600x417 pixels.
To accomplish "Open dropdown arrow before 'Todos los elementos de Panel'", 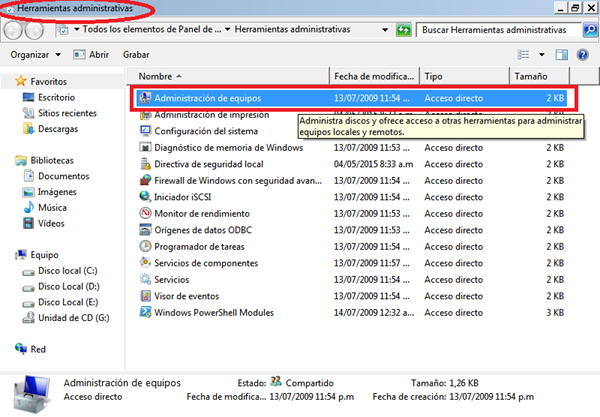I will 77,29.
